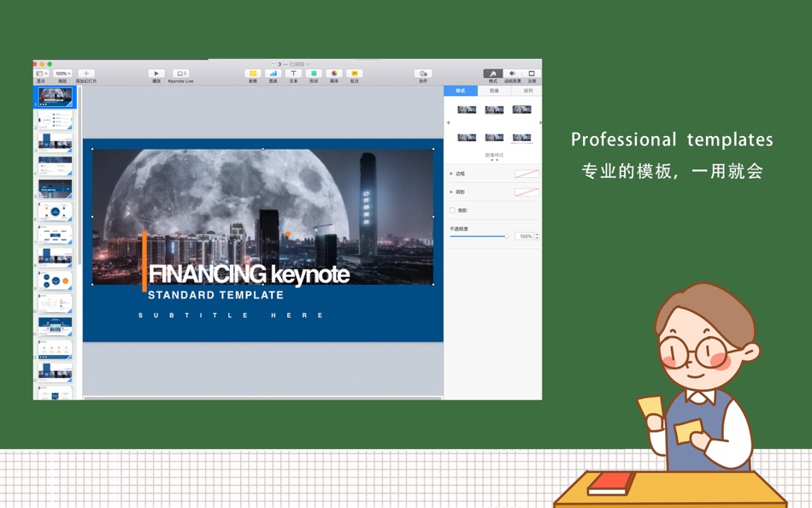Insert a shape using the 形状 icon
The image size is (812, 508).
pos(314,74)
